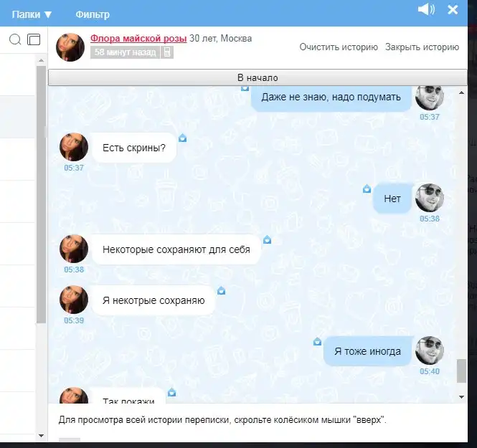477x448 pixels.
Task: Click sender avatar next to "Нет" message
Action: pyautogui.click(x=430, y=198)
